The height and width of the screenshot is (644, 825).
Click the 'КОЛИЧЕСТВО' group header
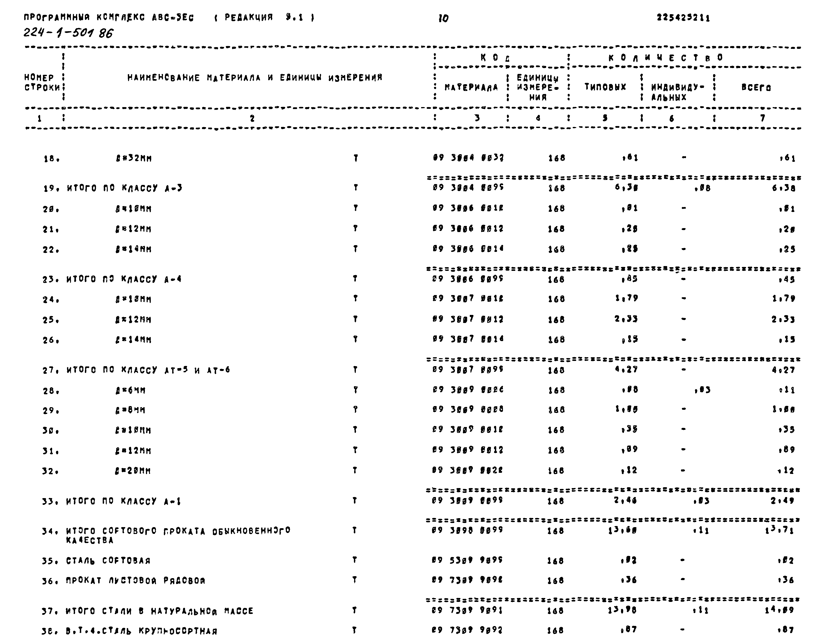[x=666, y=58]
